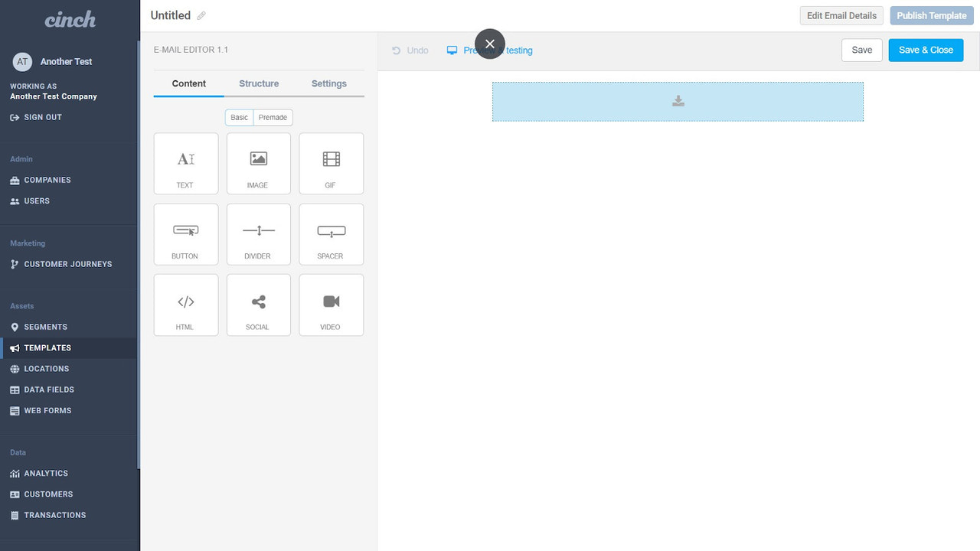
Task: Open the Settings tab
Action: [x=328, y=83]
